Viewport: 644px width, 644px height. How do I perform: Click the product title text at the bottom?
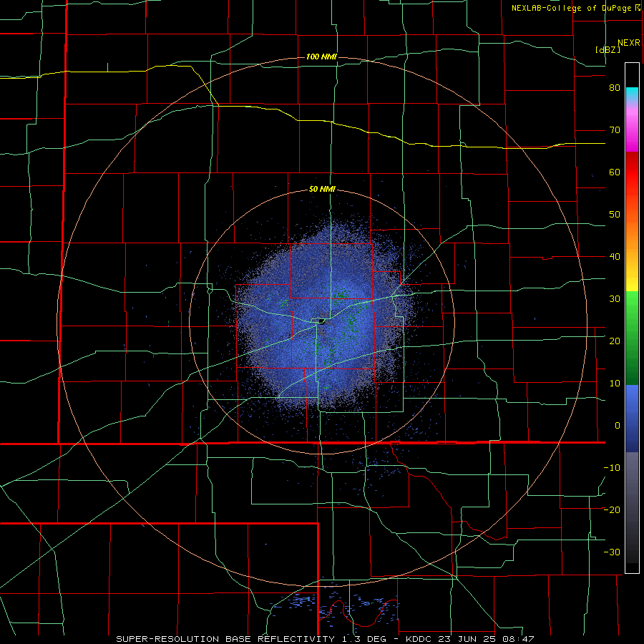coord(324,639)
